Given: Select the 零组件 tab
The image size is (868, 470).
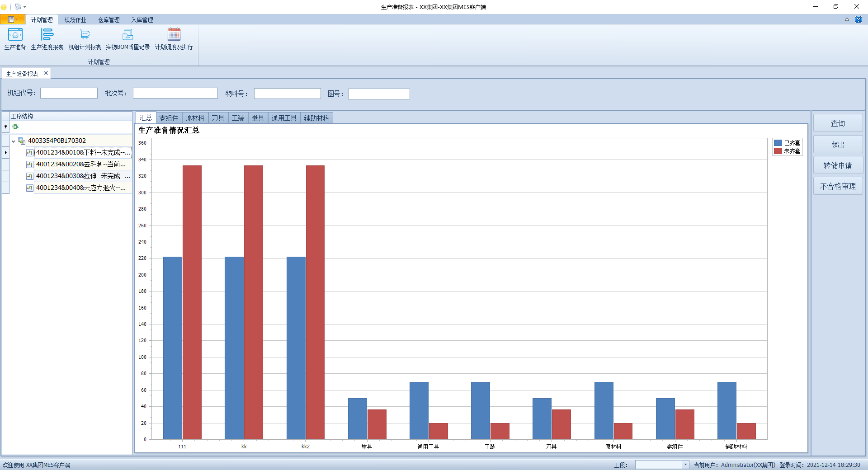Looking at the screenshot, I should [169, 118].
